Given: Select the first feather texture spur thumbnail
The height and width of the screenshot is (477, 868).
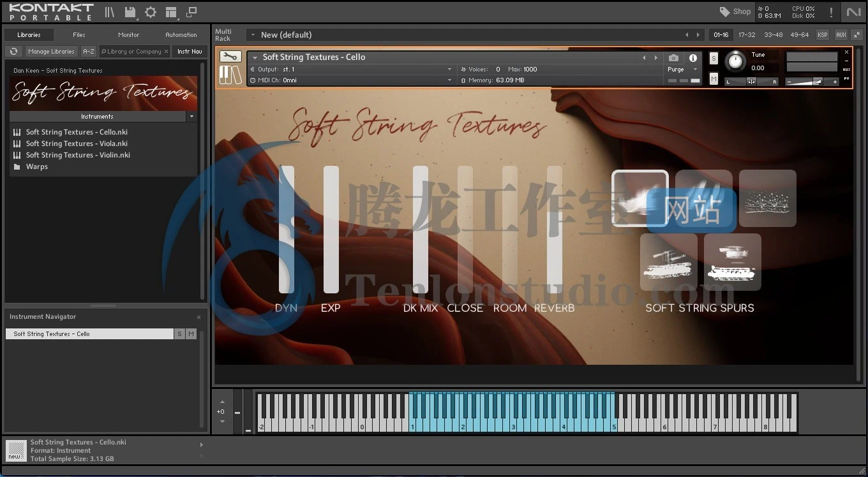Looking at the screenshot, I should pyautogui.click(x=640, y=198).
